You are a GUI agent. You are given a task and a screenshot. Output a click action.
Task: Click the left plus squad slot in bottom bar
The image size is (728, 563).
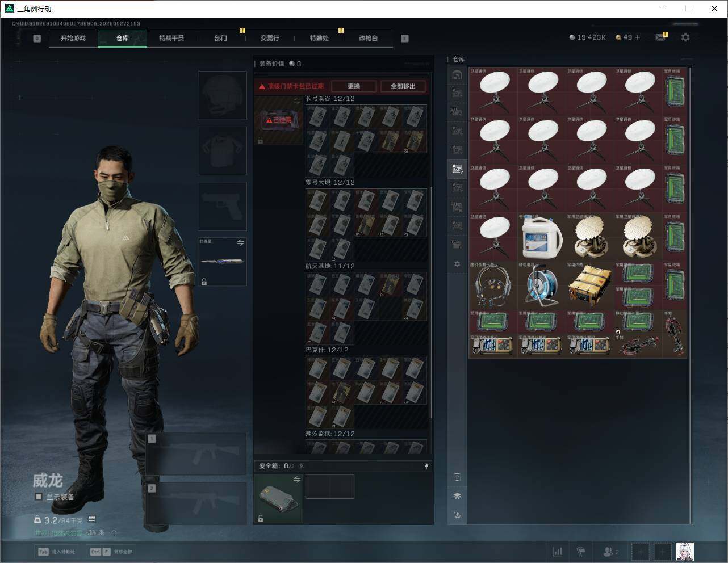[641, 552]
